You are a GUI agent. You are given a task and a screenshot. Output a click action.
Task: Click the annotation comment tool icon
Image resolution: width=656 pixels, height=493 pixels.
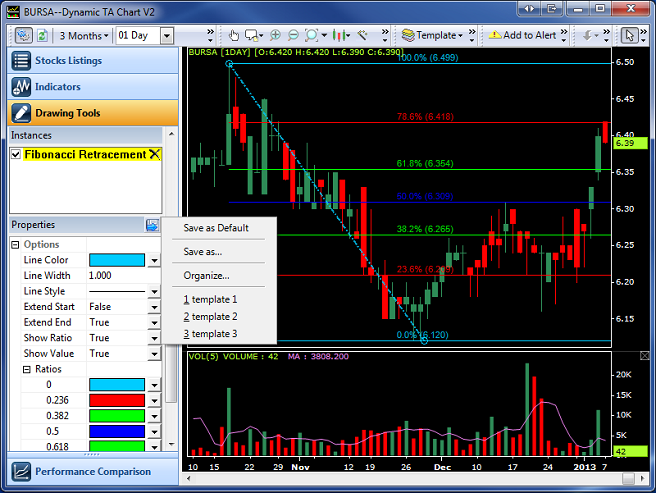point(252,36)
